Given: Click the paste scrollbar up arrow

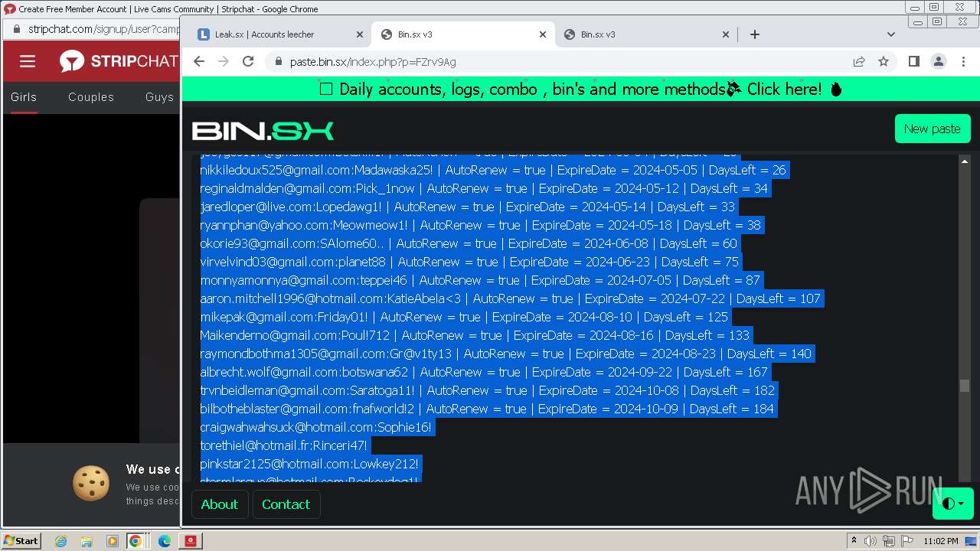Looking at the screenshot, I should tap(965, 161).
